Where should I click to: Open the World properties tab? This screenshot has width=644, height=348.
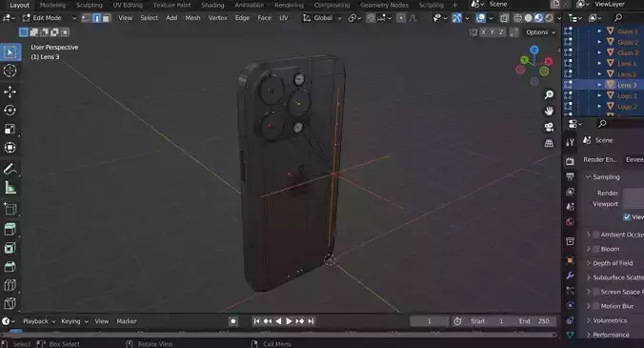(570, 222)
